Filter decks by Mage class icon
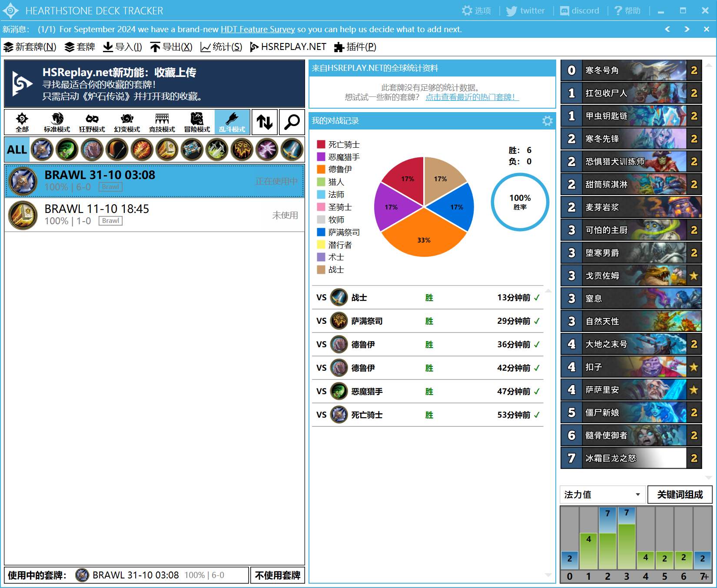717x588 pixels. pos(142,149)
